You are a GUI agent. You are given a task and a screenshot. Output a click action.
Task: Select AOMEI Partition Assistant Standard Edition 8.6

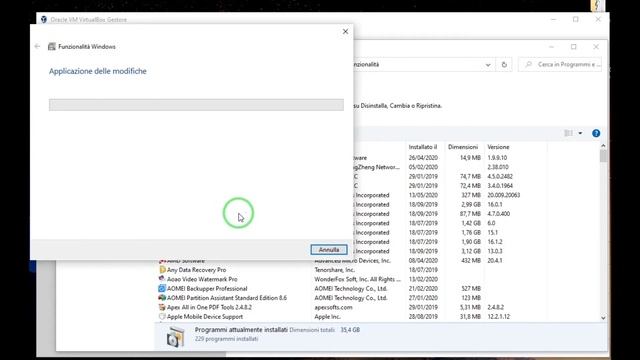[227, 298]
